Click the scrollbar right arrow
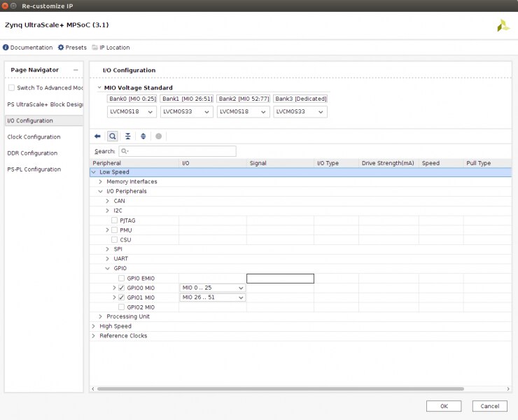The height and width of the screenshot is (420, 518). point(508,389)
